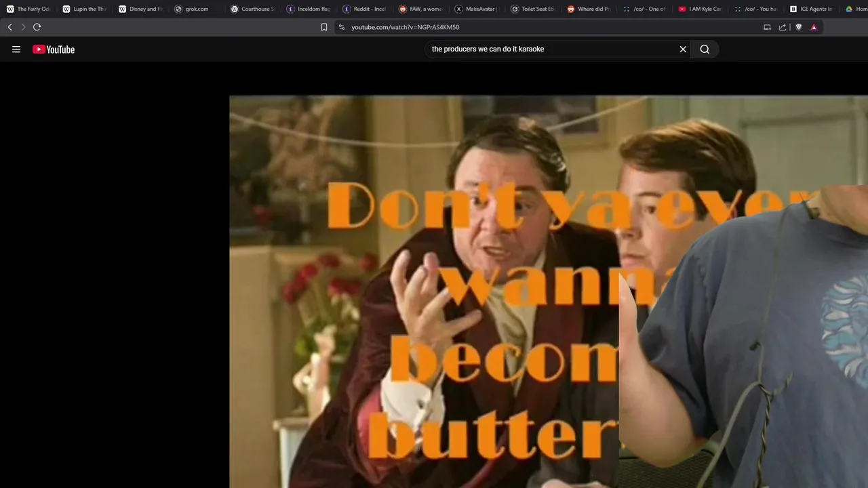The height and width of the screenshot is (488, 868).
Task: Open the YouTube guide hamburger menu
Action: coord(16,49)
